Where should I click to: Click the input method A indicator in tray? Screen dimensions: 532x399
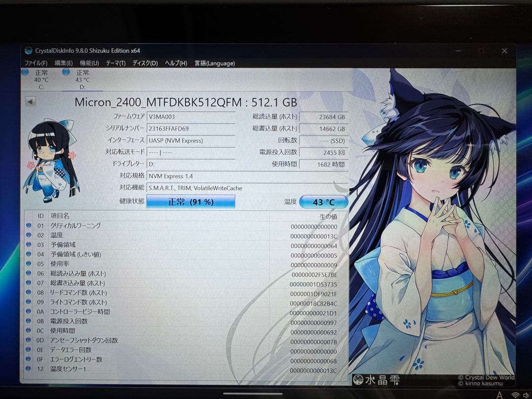pyautogui.click(x=499, y=395)
